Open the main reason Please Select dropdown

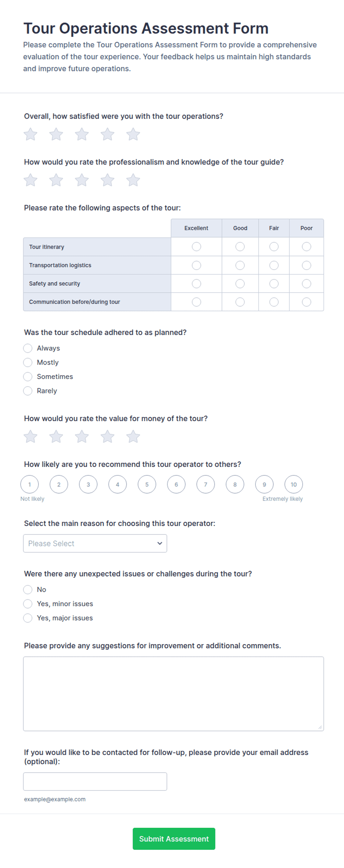point(95,543)
